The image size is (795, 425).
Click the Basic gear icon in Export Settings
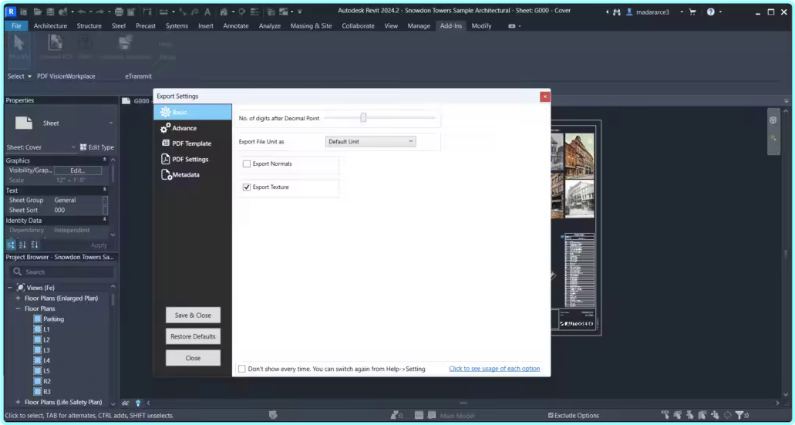click(x=165, y=112)
